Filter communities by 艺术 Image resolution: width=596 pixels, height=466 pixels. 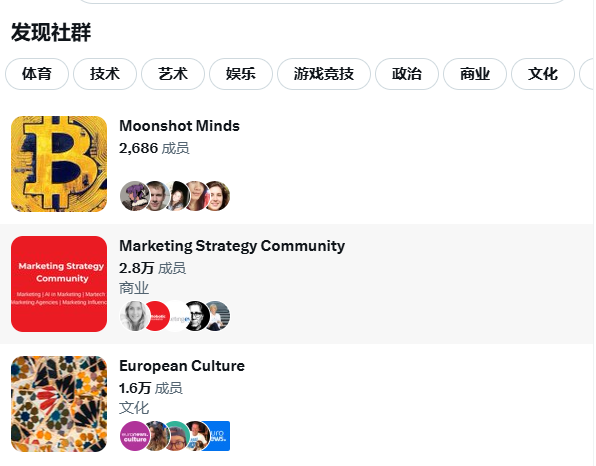[x=173, y=74]
